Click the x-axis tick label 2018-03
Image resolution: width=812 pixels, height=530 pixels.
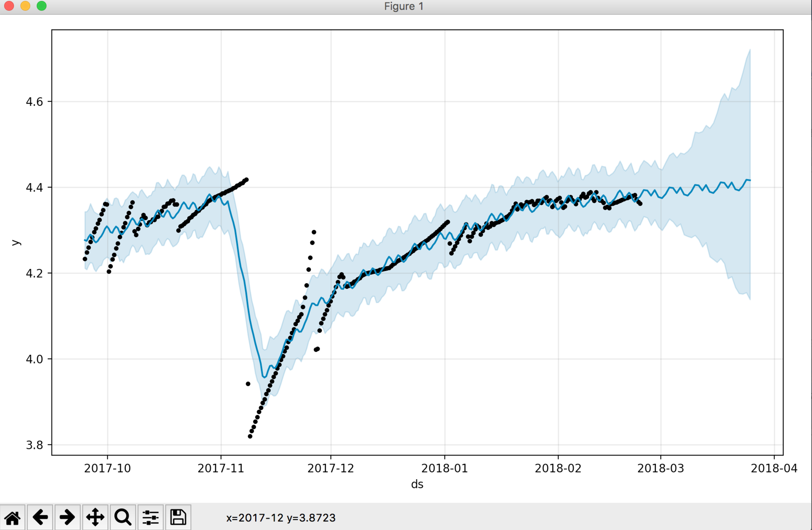pyautogui.click(x=661, y=468)
